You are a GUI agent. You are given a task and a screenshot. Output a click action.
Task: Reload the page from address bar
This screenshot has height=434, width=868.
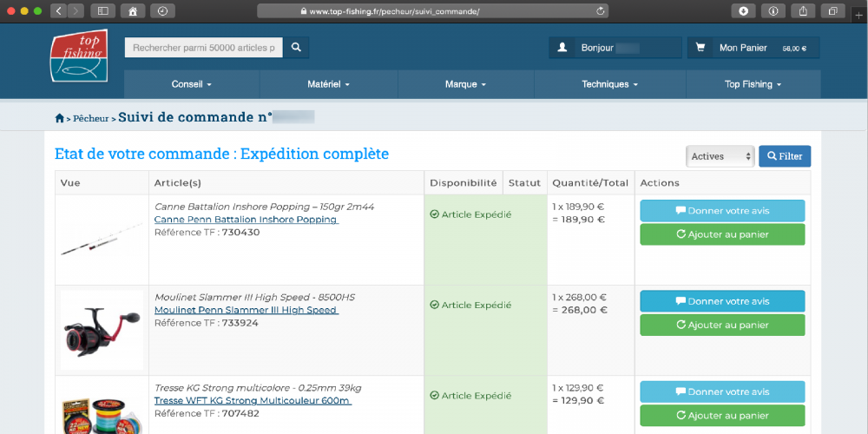point(600,11)
